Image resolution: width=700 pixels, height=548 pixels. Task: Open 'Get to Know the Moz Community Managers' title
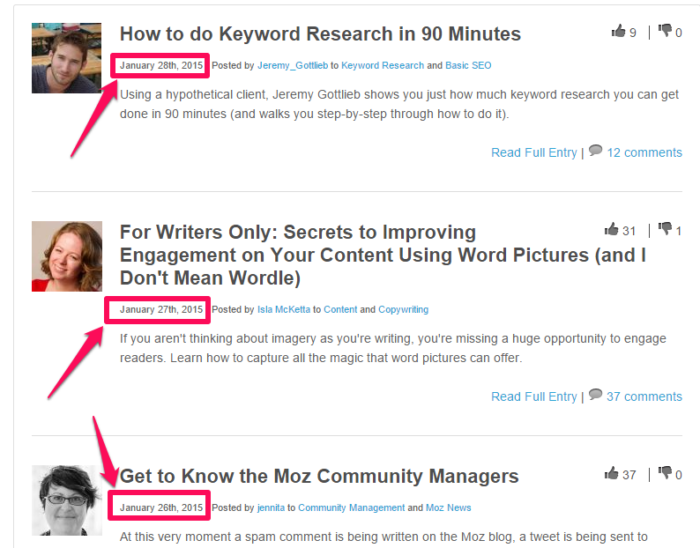[x=319, y=476]
